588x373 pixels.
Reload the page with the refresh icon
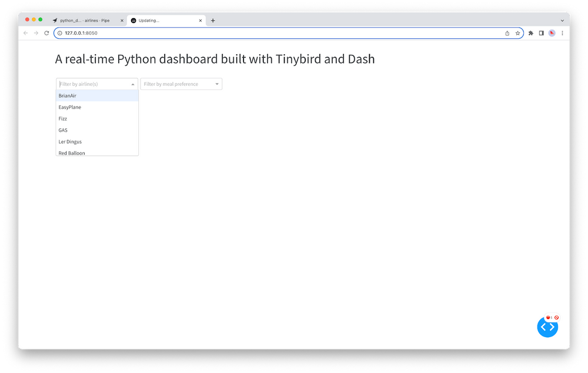pos(46,34)
